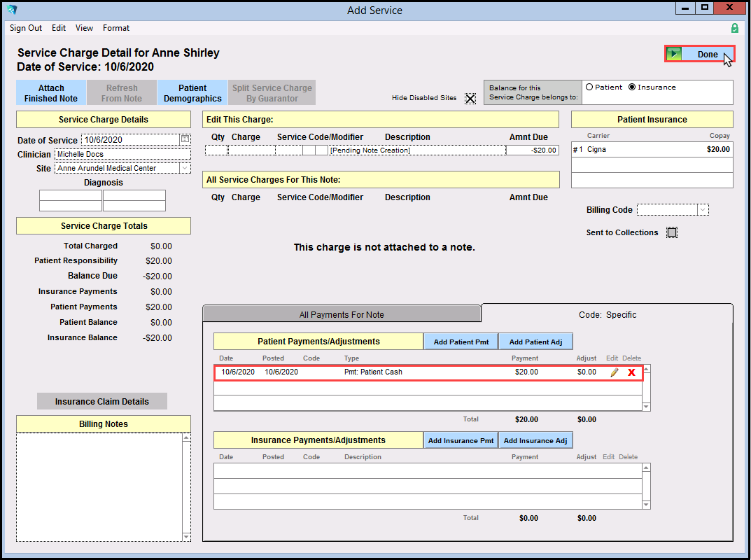751x560 pixels.
Task: Delete the Patient Cash payment with red X
Action: tap(631, 372)
